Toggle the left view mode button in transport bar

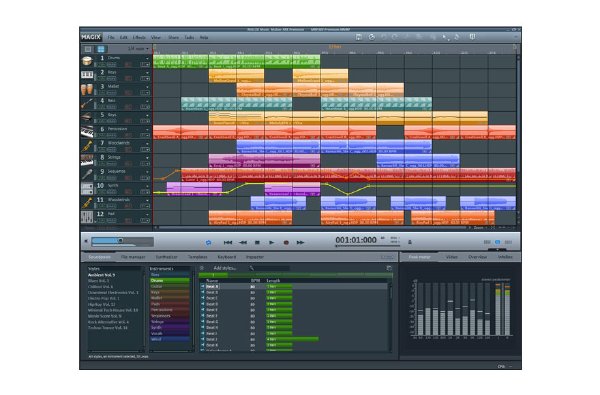pos(487,242)
